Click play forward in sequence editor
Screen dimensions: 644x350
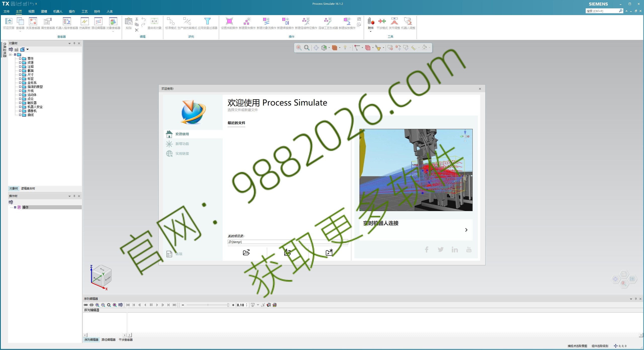coord(157,305)
